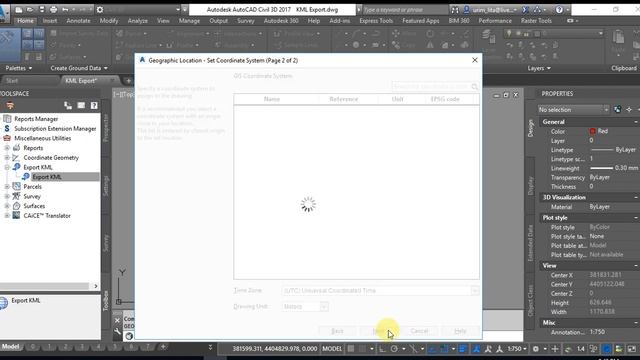Viewport: 640px width, 360px height.
Task: Click the Reports Manager icon in Toolbox tree
Action: tap(7, 119)
